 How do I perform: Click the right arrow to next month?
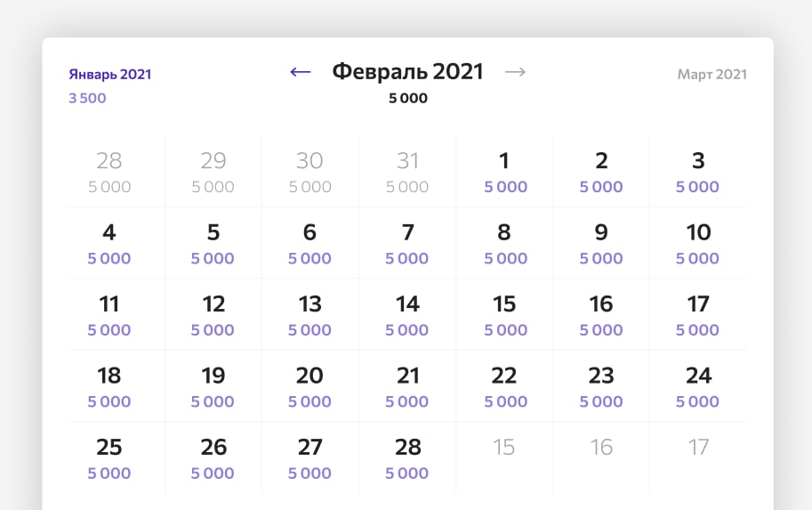pyautogui.click(x=515, y=72)
